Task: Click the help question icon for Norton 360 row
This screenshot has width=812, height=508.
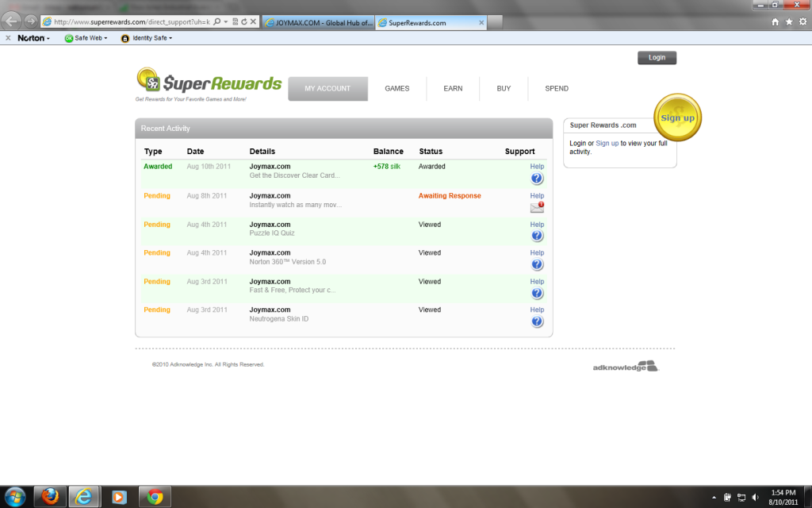Action: [x=537, y=264]
